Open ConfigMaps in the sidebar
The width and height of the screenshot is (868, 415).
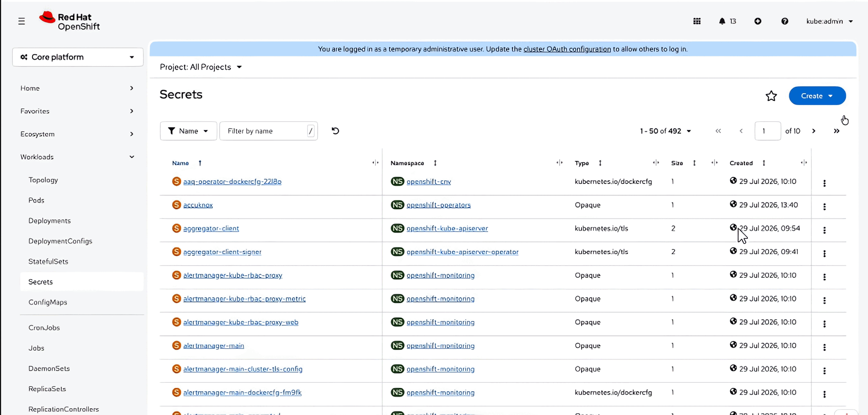coord(48,302)
